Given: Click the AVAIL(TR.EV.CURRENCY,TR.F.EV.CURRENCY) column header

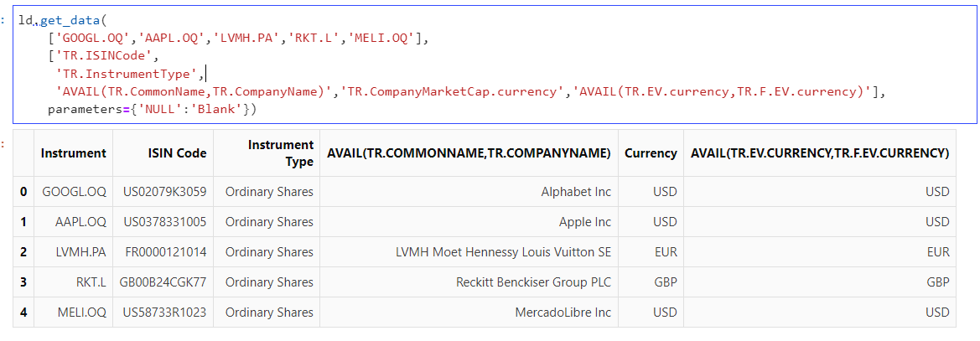Looking at the screenshot, I should click(819, 152).
